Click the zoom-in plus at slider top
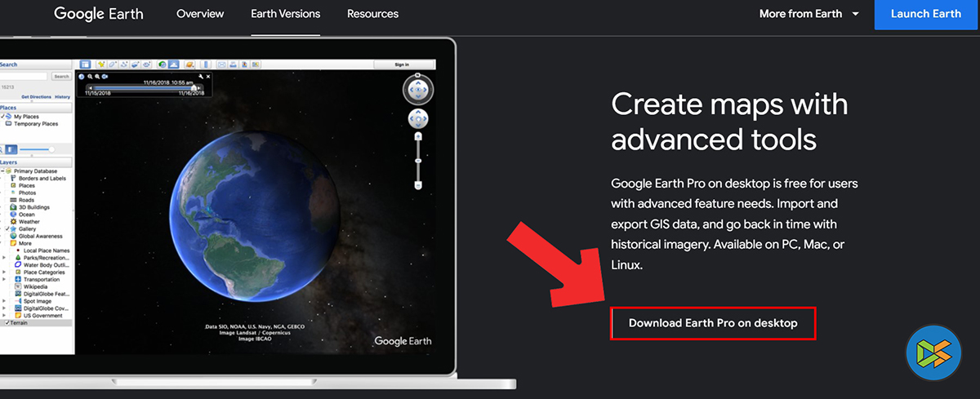 tap(418, 137)
